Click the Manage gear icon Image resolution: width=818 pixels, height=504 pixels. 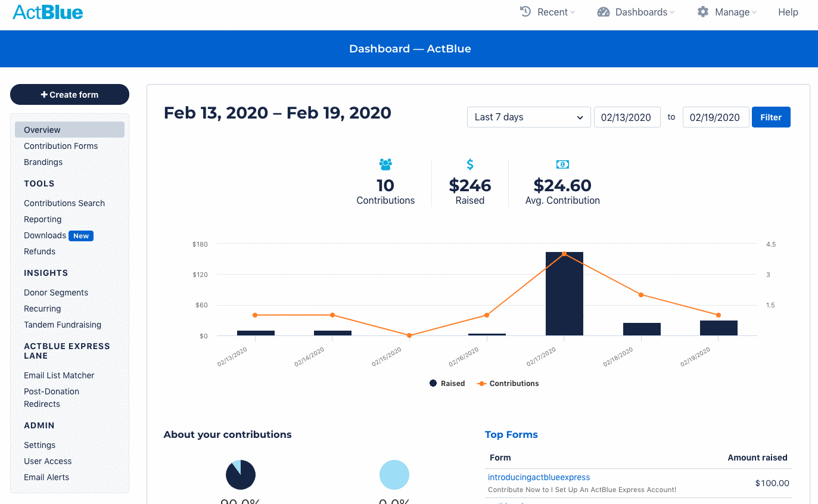pos(703,12)
